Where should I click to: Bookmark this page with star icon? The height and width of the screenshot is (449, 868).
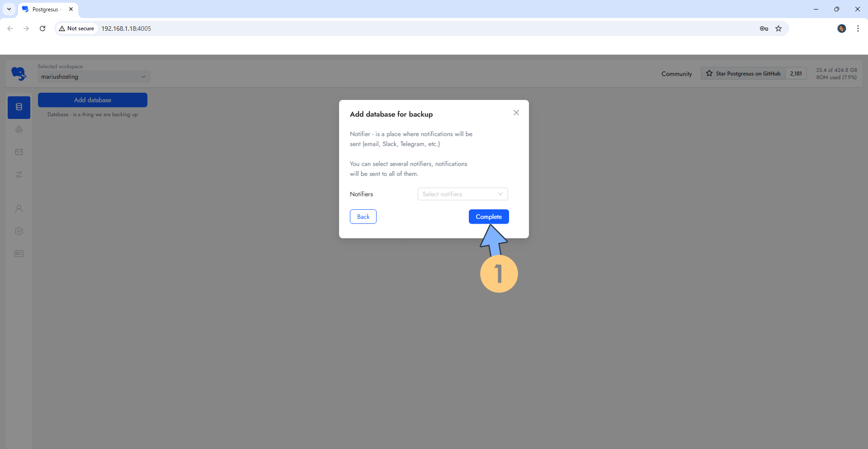[x=778, y=28]
